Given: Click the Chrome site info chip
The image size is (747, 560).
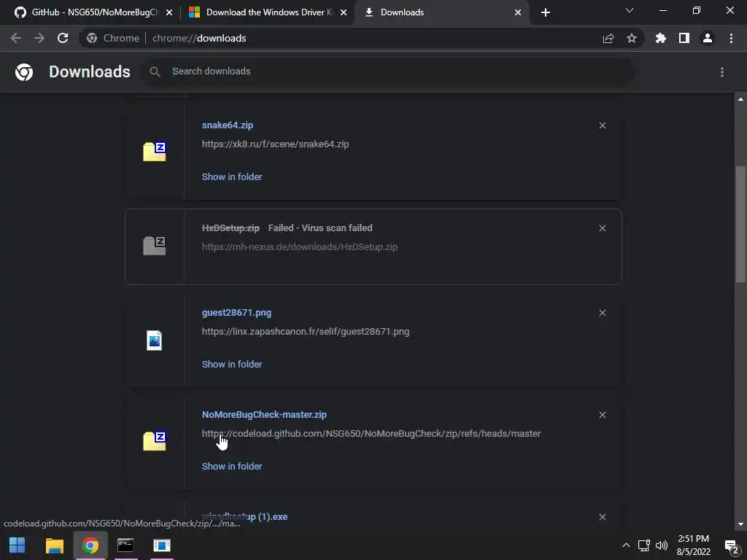Looking at the screenshot, I should [x=113, y=38].
